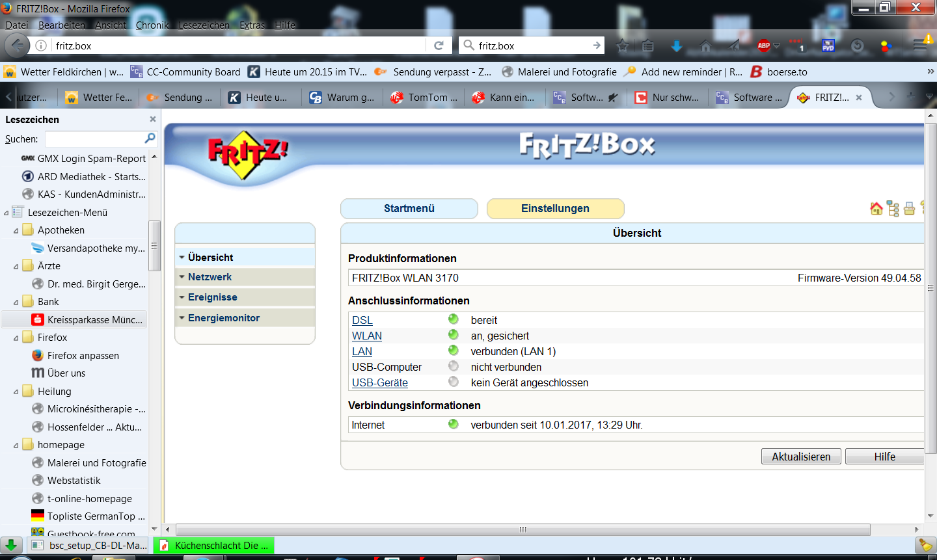The width and height of the screenshot is (937, 560).
Task: Switch to the Nur schw... tab
Action: [x=668, y=98]
